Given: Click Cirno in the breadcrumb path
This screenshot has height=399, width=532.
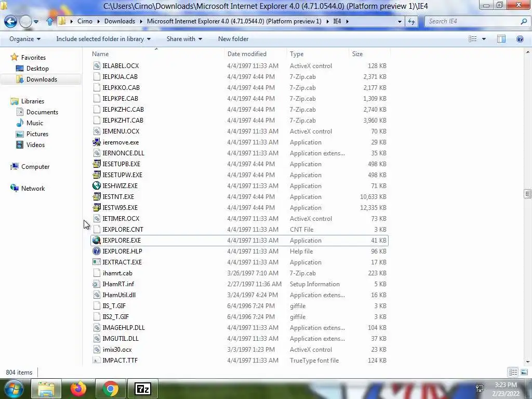Looking at the screenshot, I should [x=85, y=21].
